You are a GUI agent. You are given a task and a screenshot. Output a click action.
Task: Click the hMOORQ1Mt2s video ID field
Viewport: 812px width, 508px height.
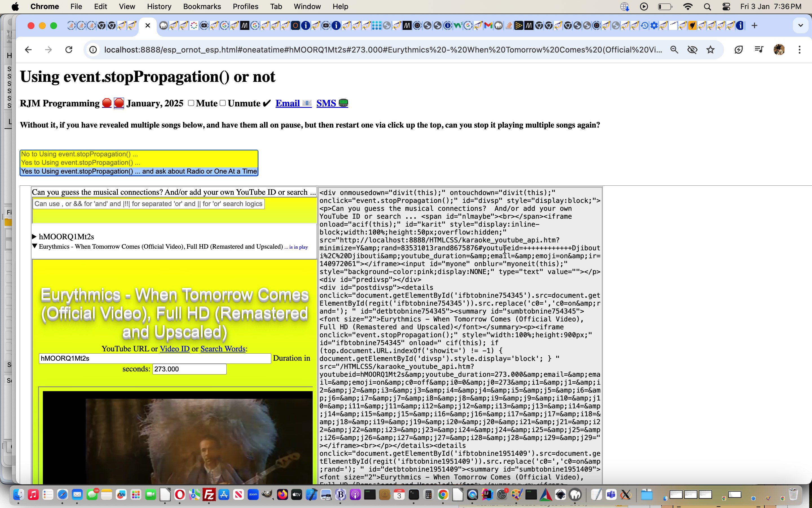pos(155,358)
